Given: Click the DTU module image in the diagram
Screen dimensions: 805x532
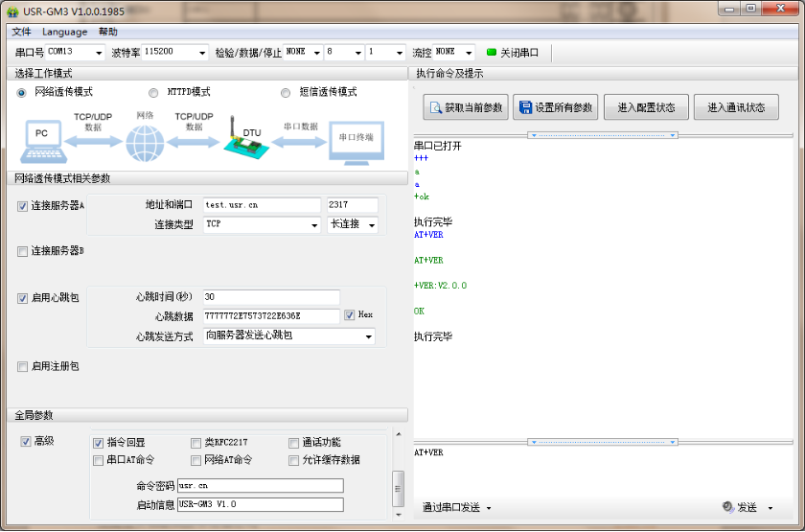Looking at the screenshot, I should pos(242,140).
